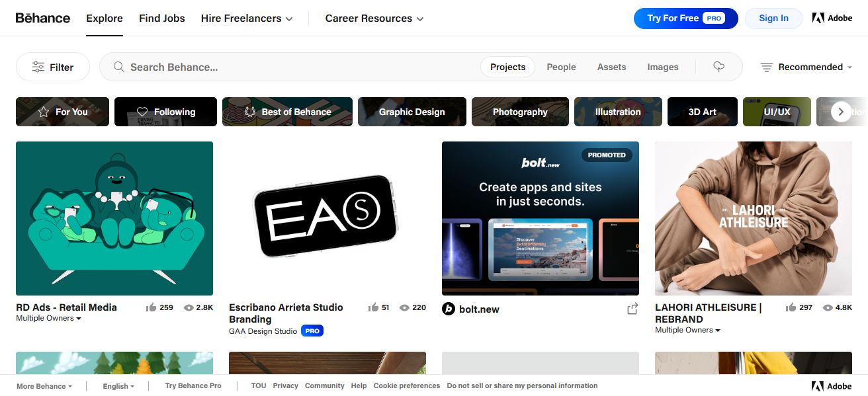Expand the Career Resources menu

(x=374, y=19)
